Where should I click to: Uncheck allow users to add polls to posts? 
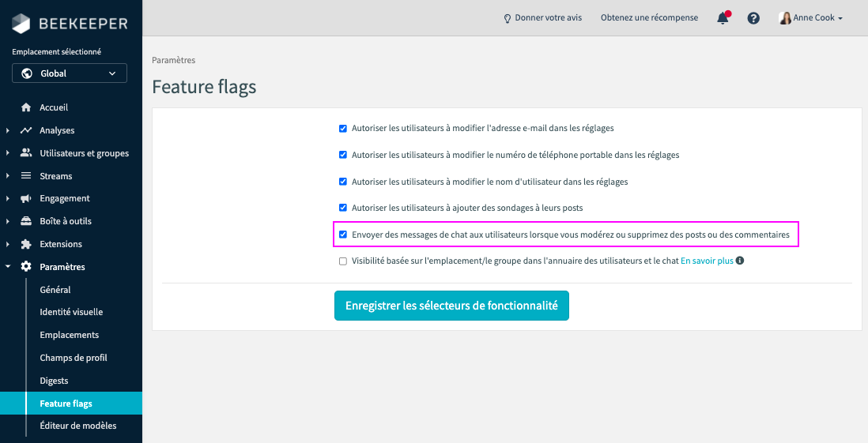click(342, 208)
